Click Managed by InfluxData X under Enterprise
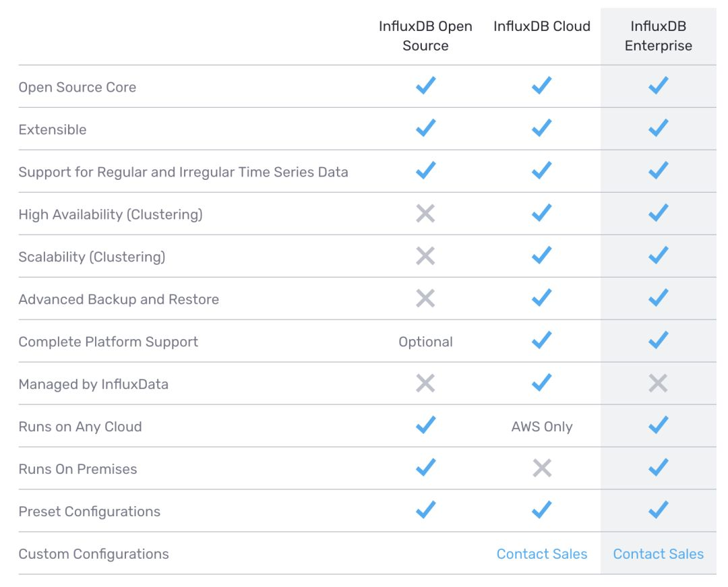 658,383
